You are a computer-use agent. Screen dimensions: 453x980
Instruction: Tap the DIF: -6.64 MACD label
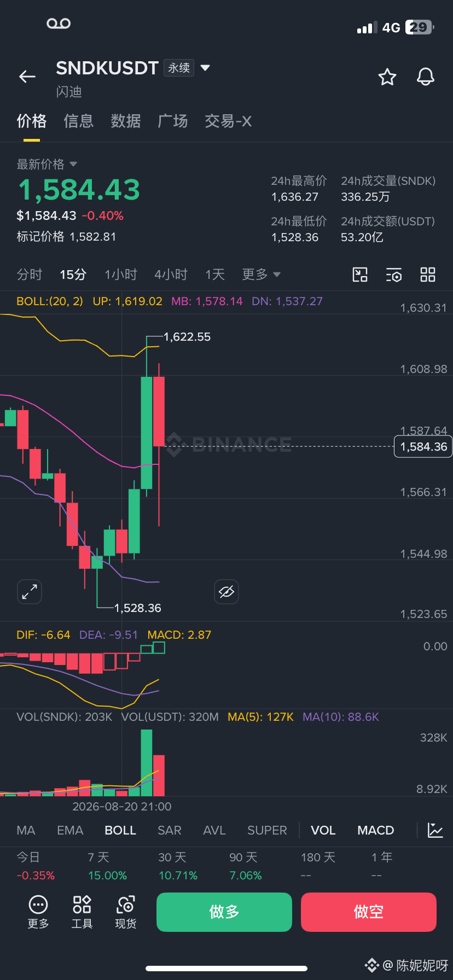coord(43,635)
